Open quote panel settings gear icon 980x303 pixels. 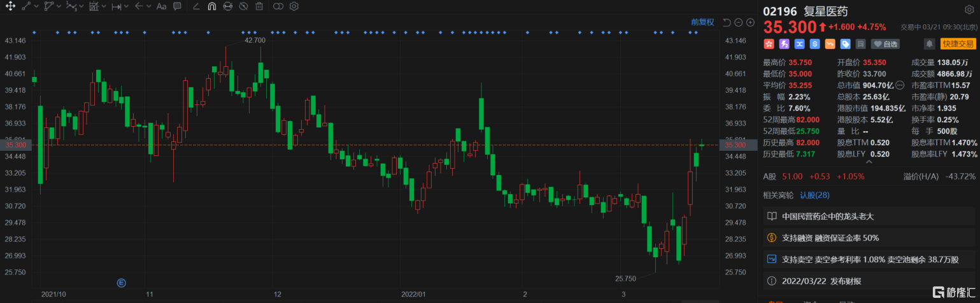pos(969,10)
